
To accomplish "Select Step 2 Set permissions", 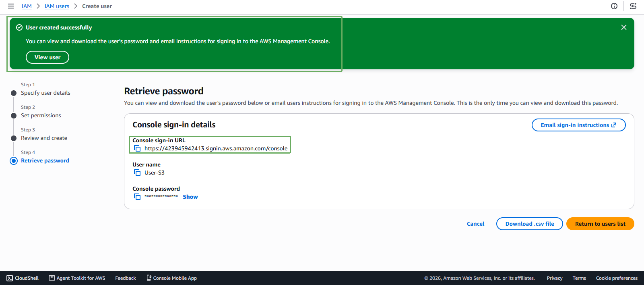I will coord(41,115).
